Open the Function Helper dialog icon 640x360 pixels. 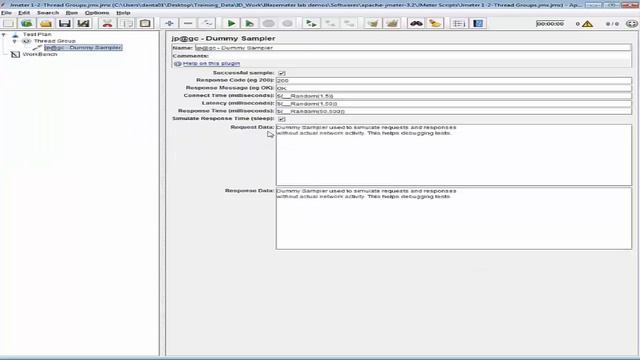pyautogui.click(x=459, y=23)
